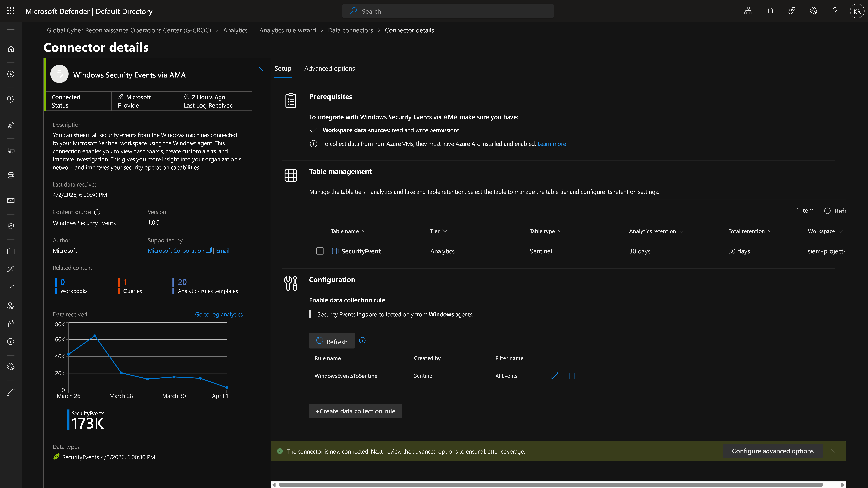Edit the WindowsEventsToSentinel rule pencil icon
The height and width of the screenshot is (488, 868).
pos(554,375)
